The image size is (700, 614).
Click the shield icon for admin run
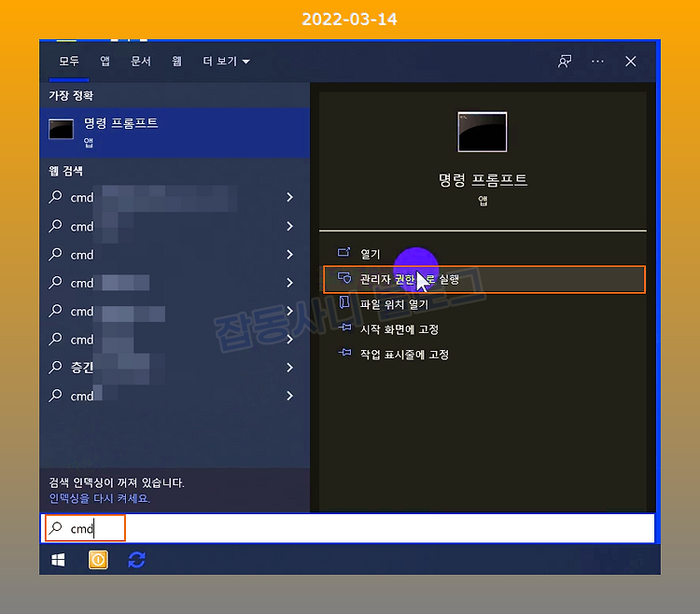[343, 278]
